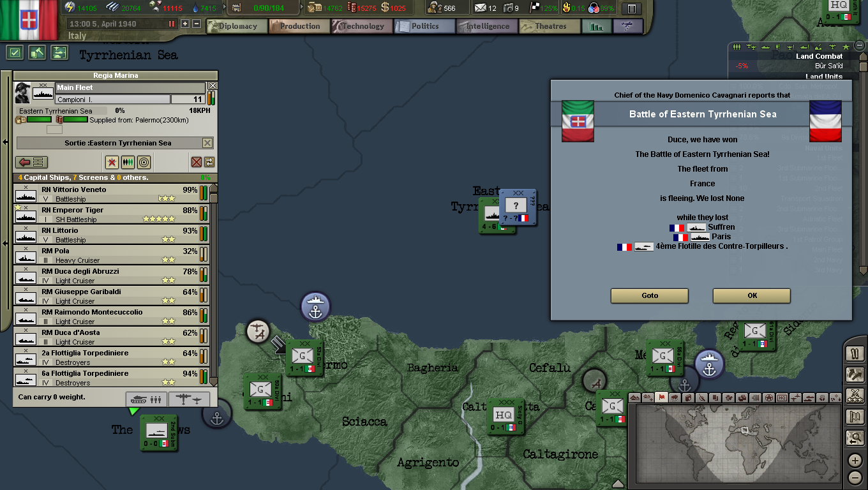Click Goto in battle report dialog
Screen dimensions: 868x490
coord(649,295)
